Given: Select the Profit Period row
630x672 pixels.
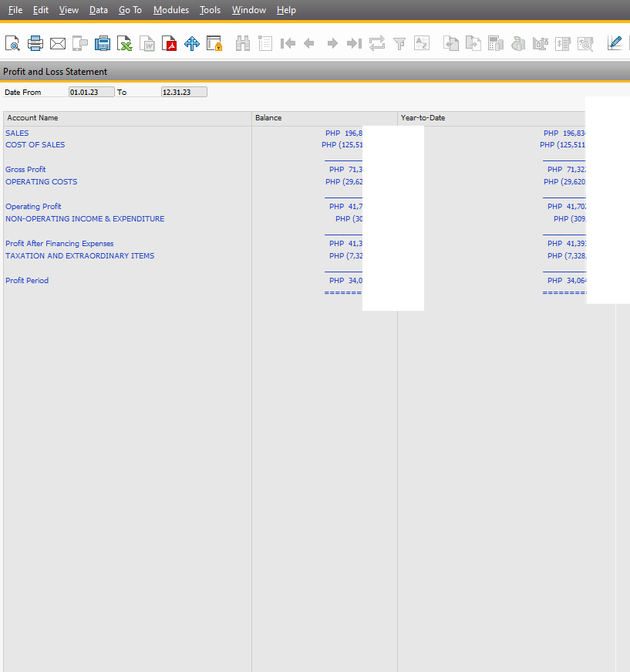Looking at the screenshot, I should (27, 281).
